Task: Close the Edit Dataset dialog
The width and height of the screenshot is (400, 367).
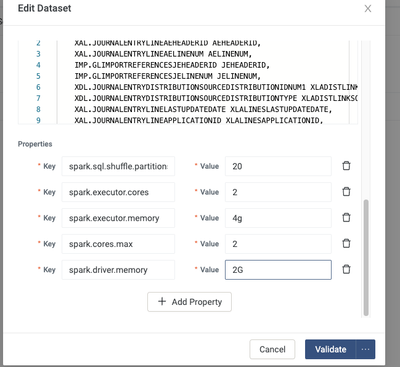Action: coord(368,9)
